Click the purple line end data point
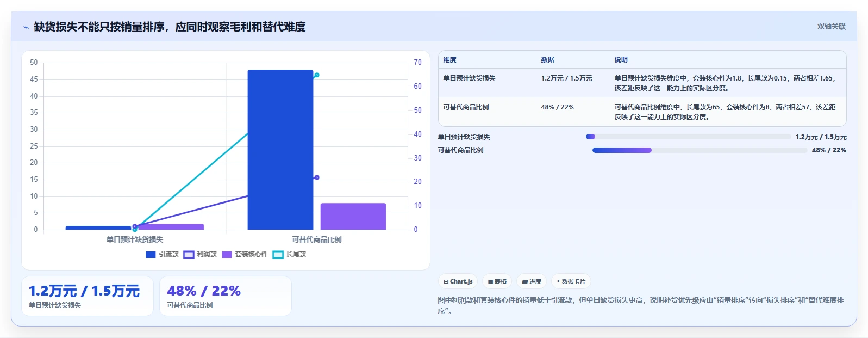Viewport: 868px width, 338px height. [x=316, y=177]
